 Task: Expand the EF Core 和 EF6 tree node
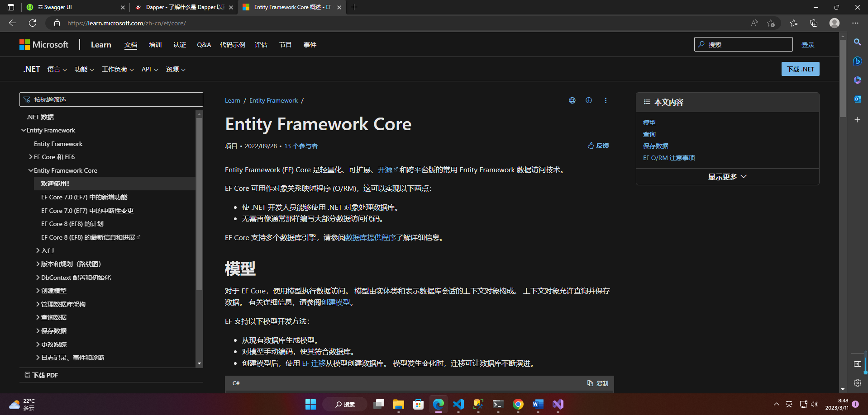[31, 157]
